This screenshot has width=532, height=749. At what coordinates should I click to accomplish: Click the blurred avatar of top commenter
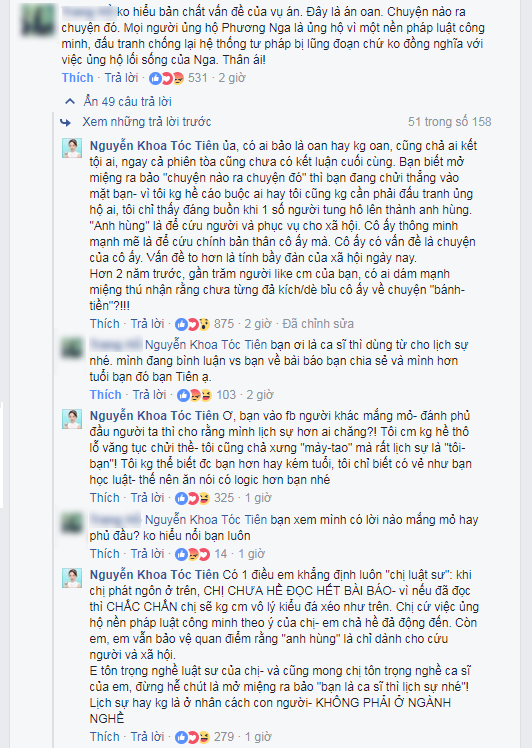pos(38,20)
